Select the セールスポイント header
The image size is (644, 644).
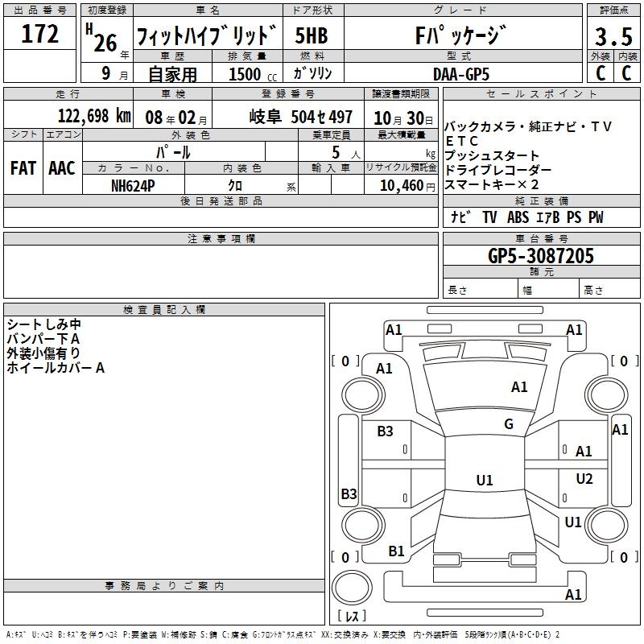(x=541, y=94)
